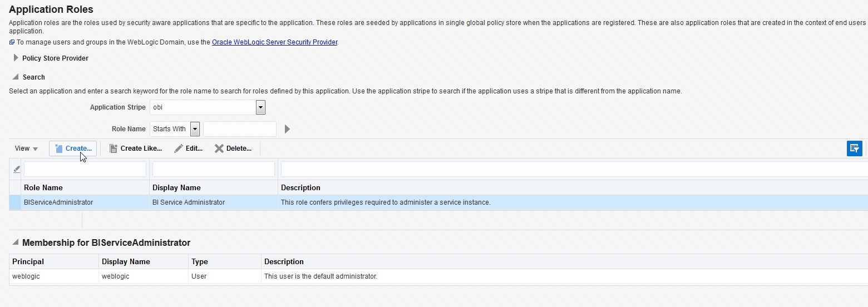Click the Edit pencil icon

coord(179,148)
